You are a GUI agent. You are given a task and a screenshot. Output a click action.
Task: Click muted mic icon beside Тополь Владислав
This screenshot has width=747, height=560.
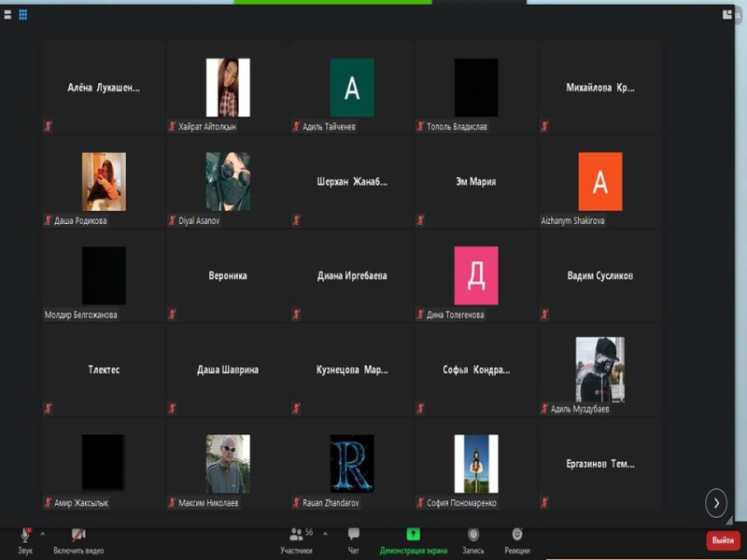[421, 127]
